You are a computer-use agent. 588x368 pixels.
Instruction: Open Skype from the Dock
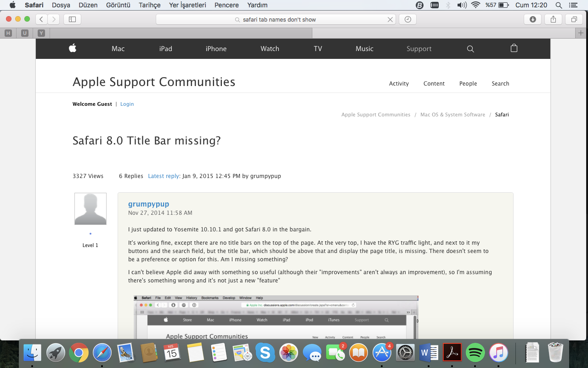[x=265, y=353]
